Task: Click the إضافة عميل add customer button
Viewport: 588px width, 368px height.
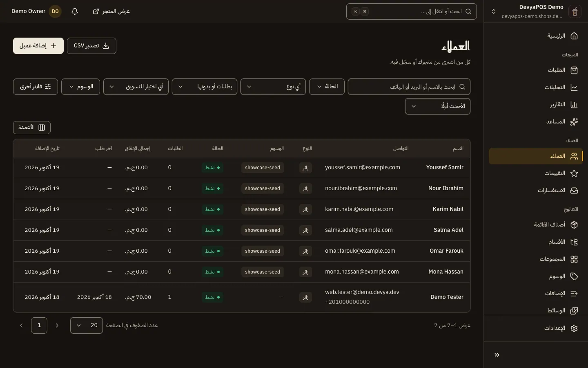Action: tap(38, 46)
